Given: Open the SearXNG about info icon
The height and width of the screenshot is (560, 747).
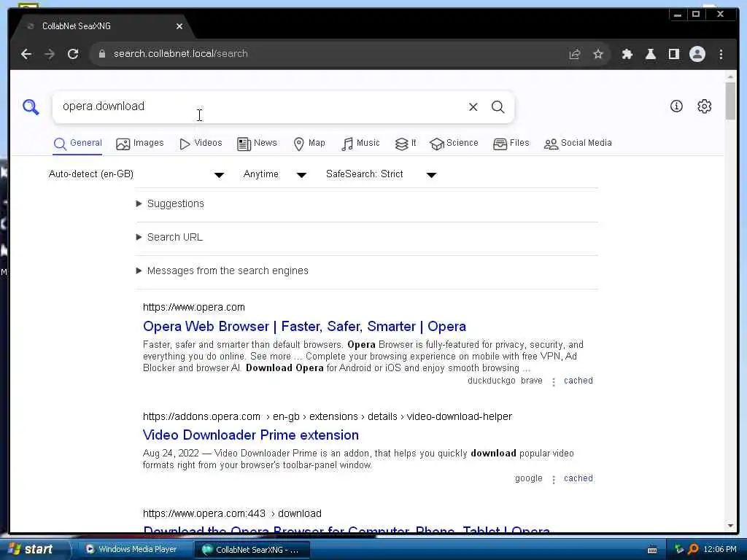Looking at the screenshot, I should pos(676,106).
